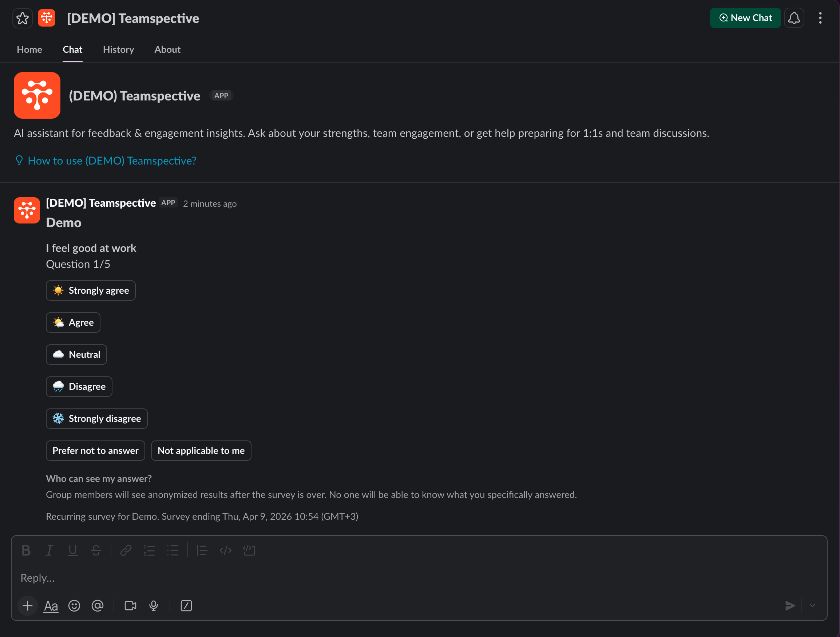Start a New Chat
Viewport: 840px width, 637px height.
(x=745, y=18)
